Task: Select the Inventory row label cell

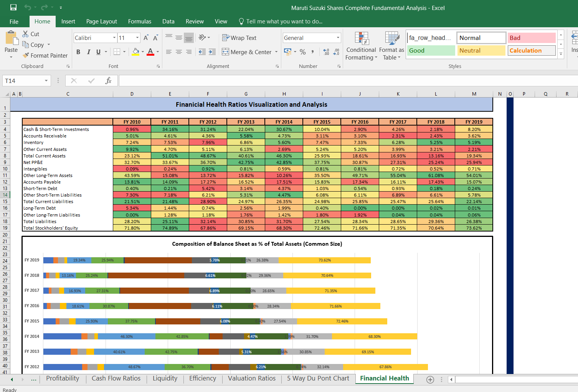Action: pyautogui.click(x=68, y=142)
